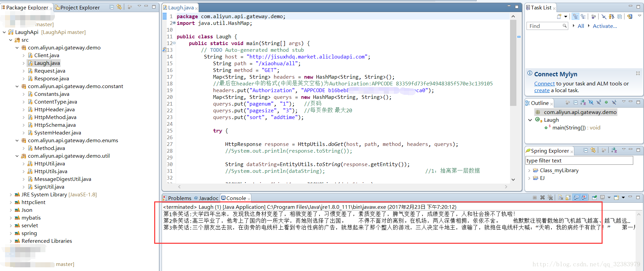The image size is (644, 271).
Task: Remove launch from Console toolbar
Action: click(542, 197)
